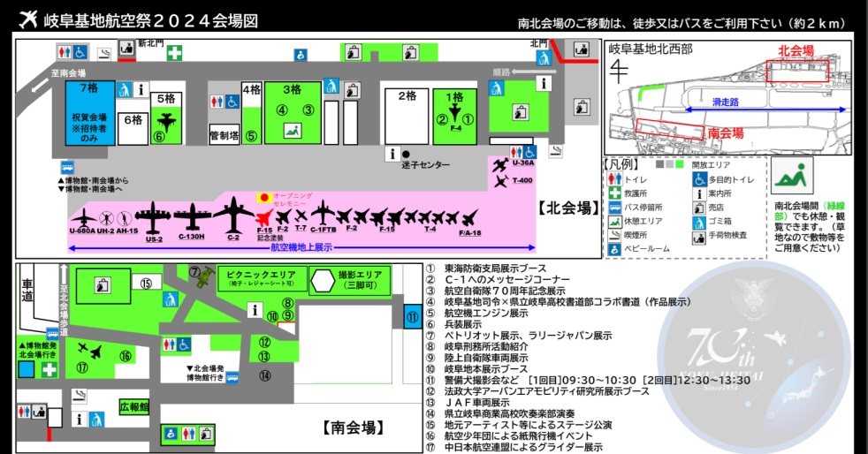Click the ピクニックエリア box

tap(262, 278)
